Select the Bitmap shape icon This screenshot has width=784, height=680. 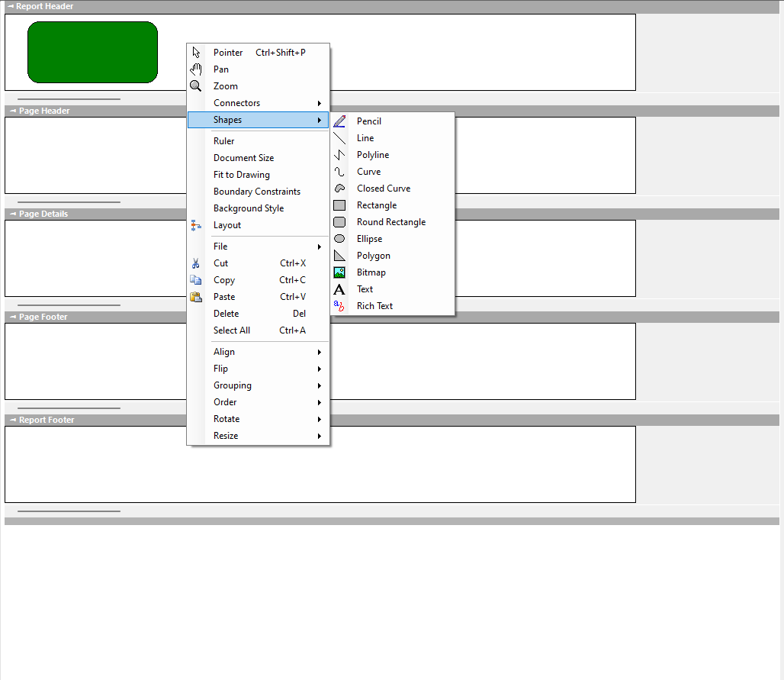[x=340, y=272]
